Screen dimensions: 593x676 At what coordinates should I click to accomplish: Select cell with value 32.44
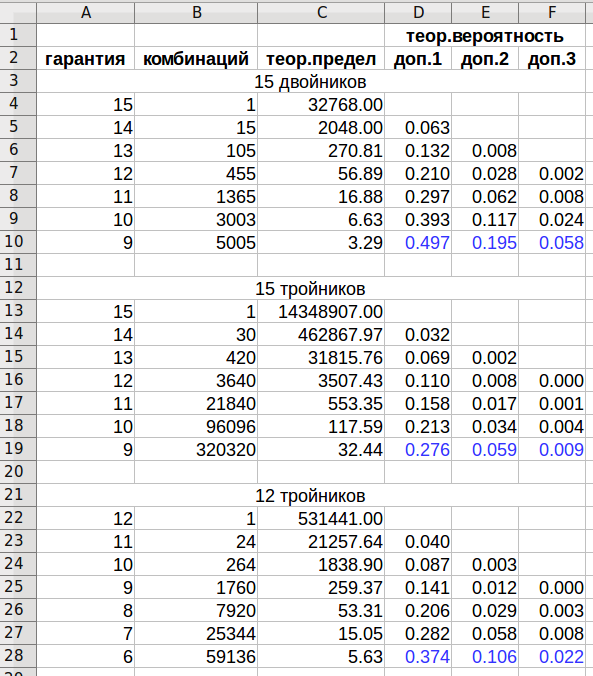321,450
